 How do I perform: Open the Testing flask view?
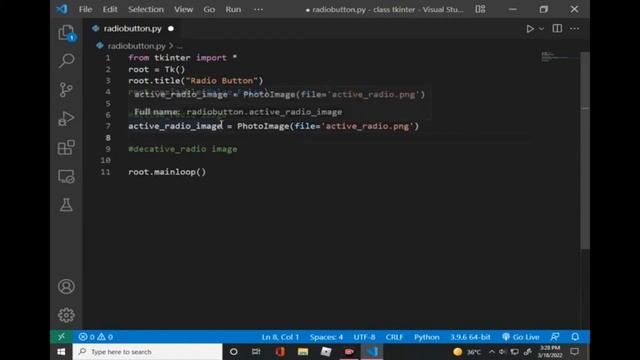point(66,205)
